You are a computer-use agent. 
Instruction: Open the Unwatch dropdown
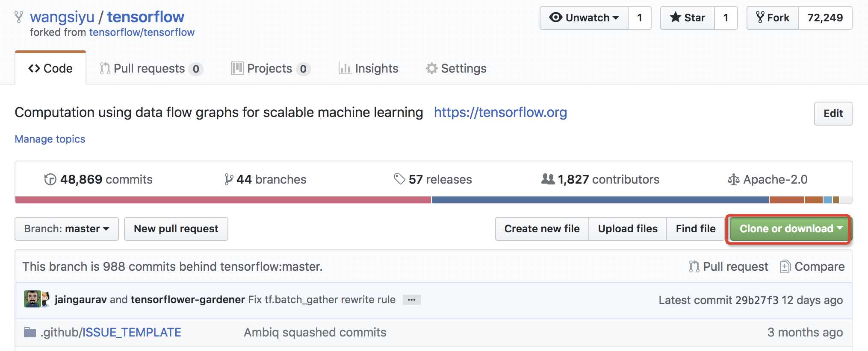pyautogui.click(x=584, y=18)
